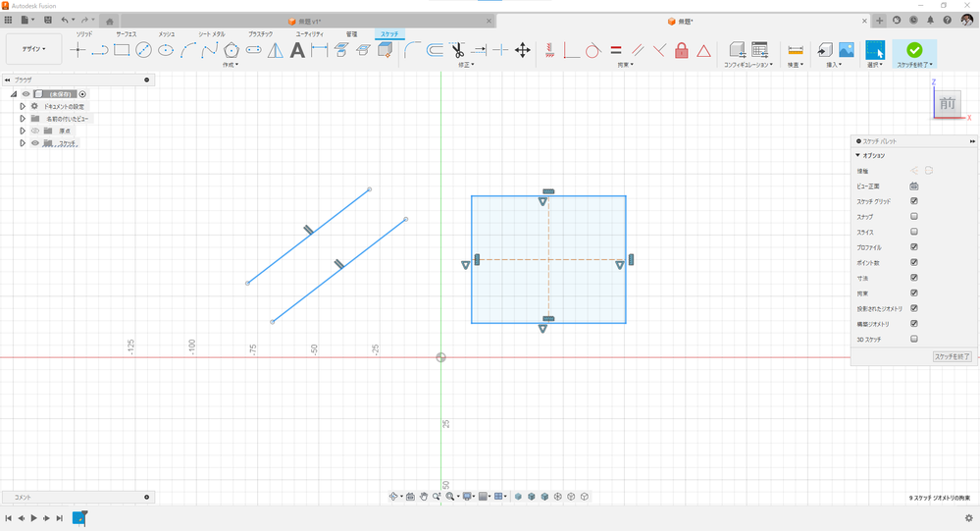This screenshot has width=980, height=531.
Task: Insert Canvas image tool
Action: (847, 50)
